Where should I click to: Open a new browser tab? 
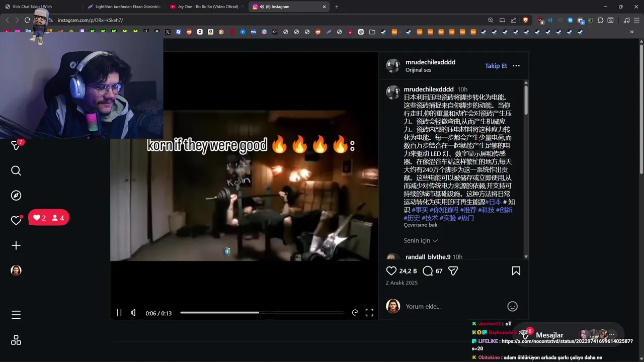[x=337, y=7]
